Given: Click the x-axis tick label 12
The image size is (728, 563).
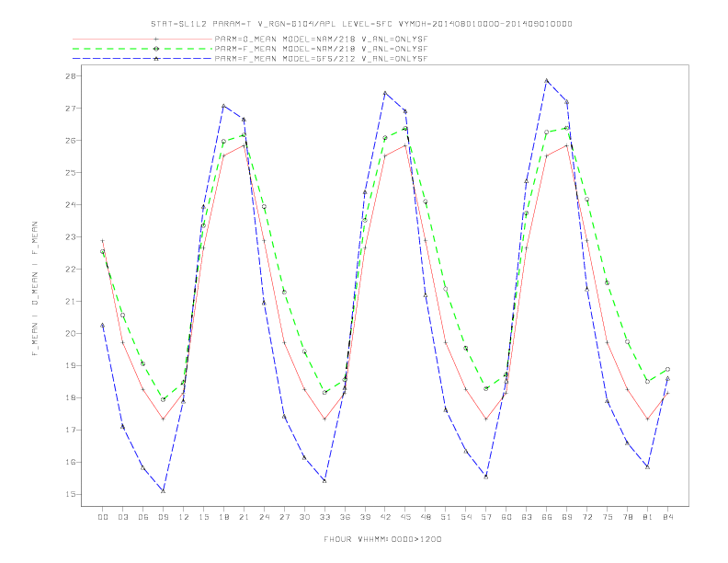Looking at the screenshot, I should 184,517.
